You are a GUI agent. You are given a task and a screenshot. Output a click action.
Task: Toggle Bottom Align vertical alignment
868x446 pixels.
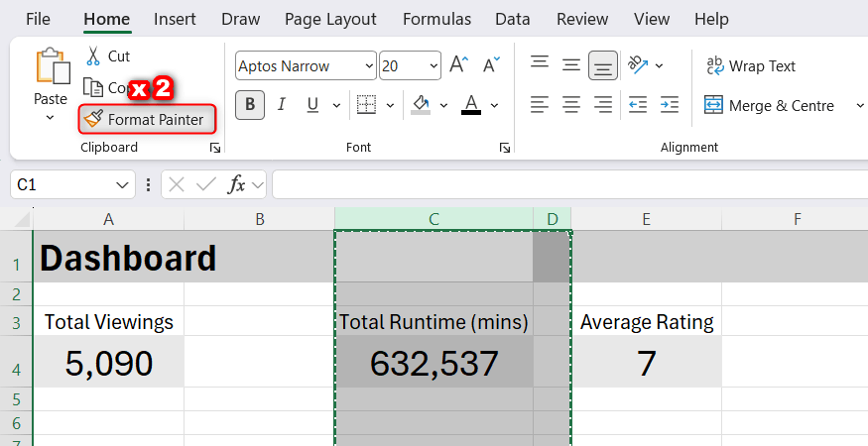603,65
